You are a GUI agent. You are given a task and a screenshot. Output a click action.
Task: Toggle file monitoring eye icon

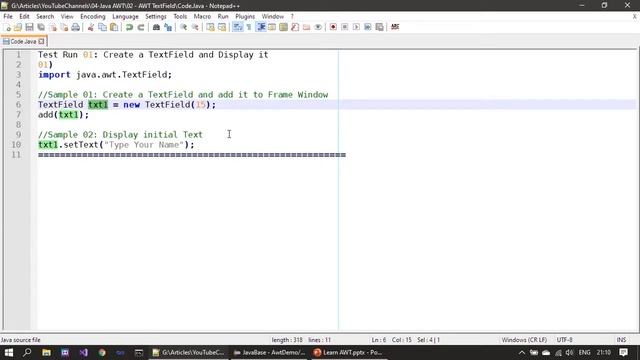(318, 27)
